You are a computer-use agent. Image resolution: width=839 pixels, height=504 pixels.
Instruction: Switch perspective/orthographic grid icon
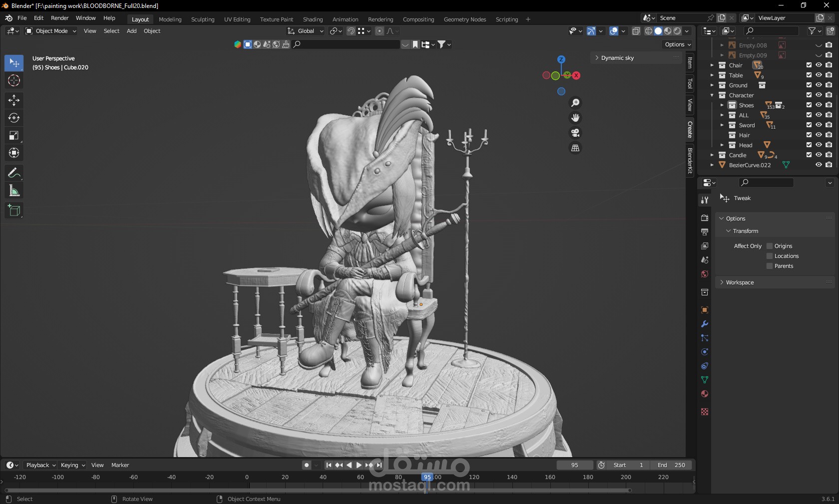pos(575,148)
